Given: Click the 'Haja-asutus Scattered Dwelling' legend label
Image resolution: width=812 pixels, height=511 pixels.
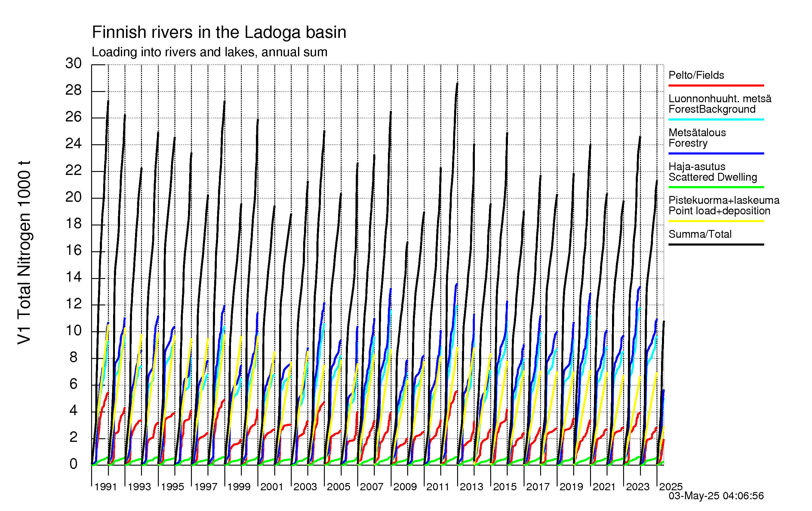Looking at the screenshot, I should point(713,172).
